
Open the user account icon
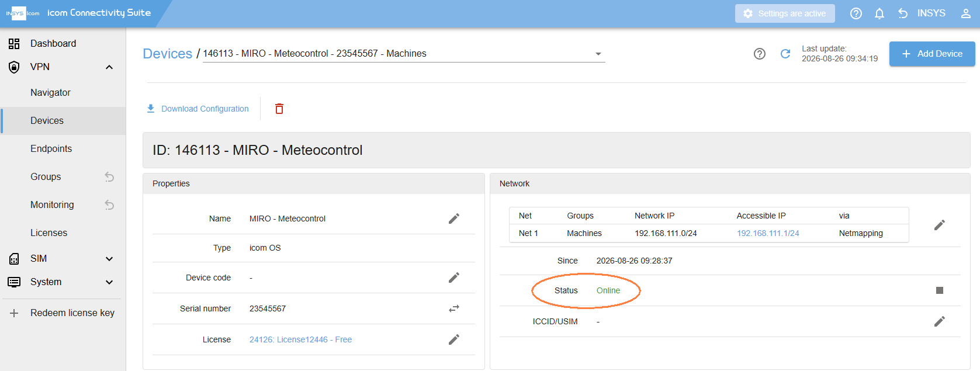tap(966, 13)
